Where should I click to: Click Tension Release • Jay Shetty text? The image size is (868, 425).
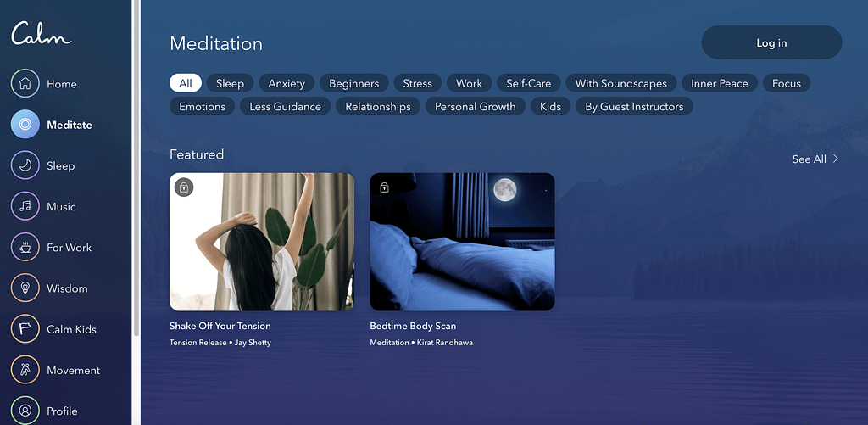(x=220, y=343)
